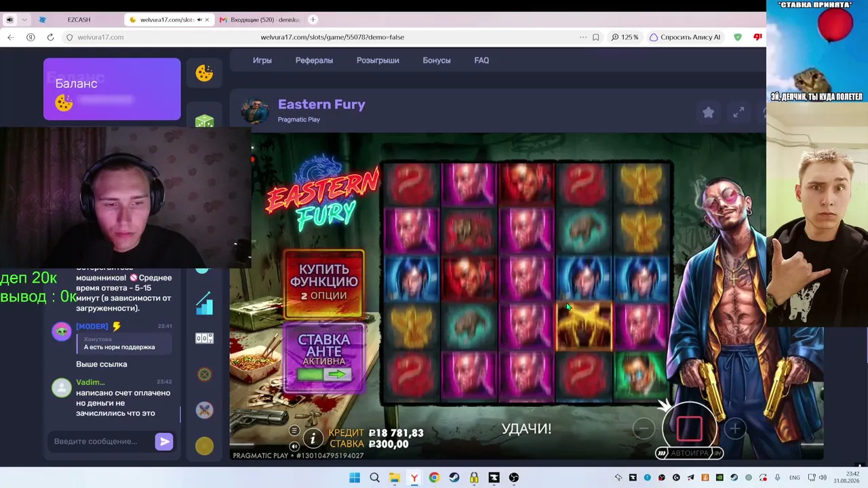Open the Бонусы menu
Image resolution: width=868 pixels, height=488 pixels.
tap(437, 60)
